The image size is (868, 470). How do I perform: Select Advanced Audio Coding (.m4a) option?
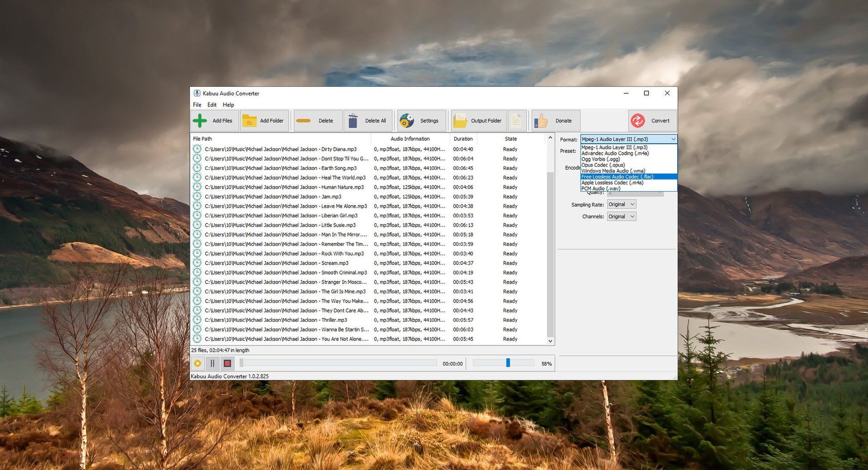tap(629, 153)
